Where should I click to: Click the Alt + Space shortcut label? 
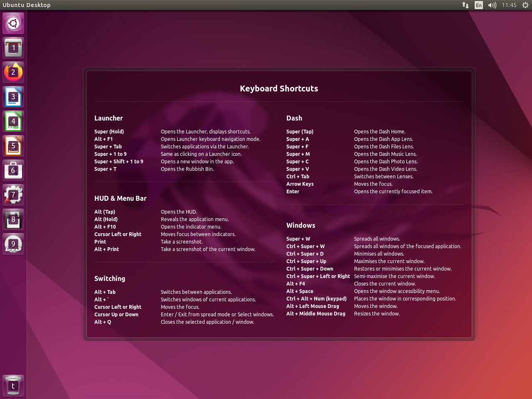tap(300, 291)
